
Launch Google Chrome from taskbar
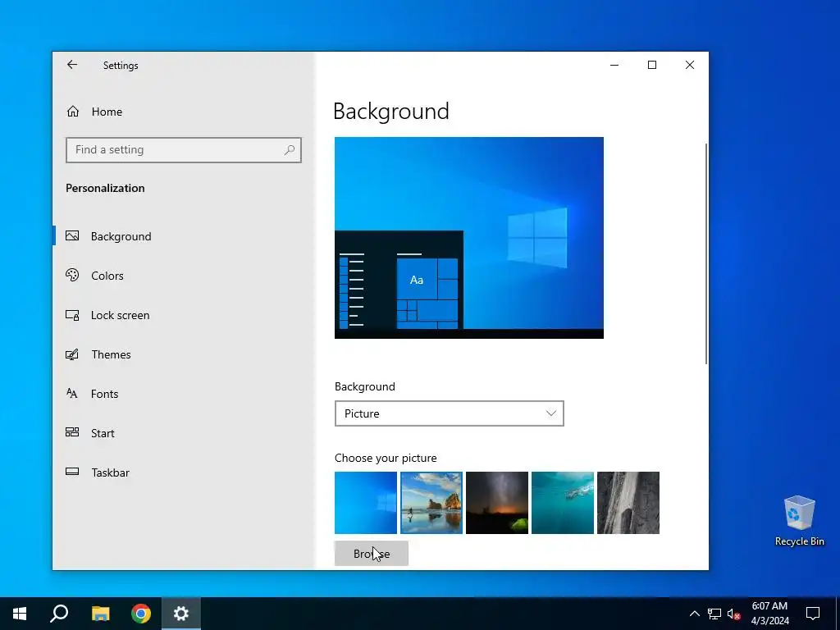tap(141, 614)
